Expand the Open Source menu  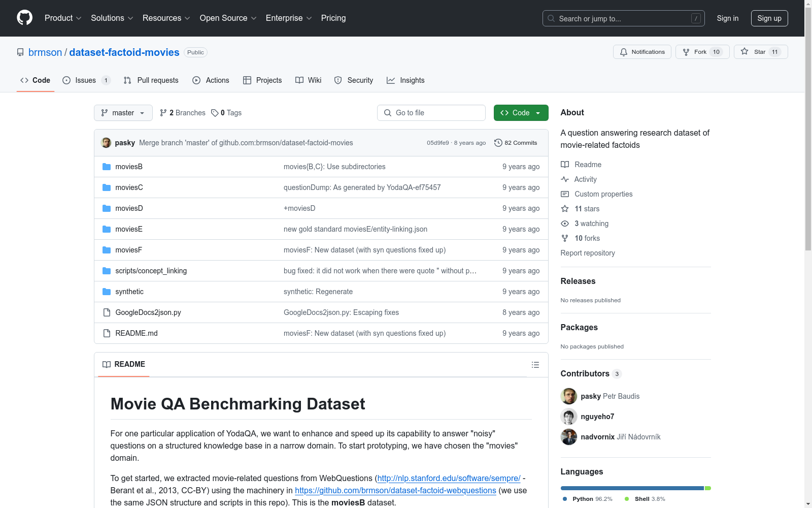[x=228, y=18]
